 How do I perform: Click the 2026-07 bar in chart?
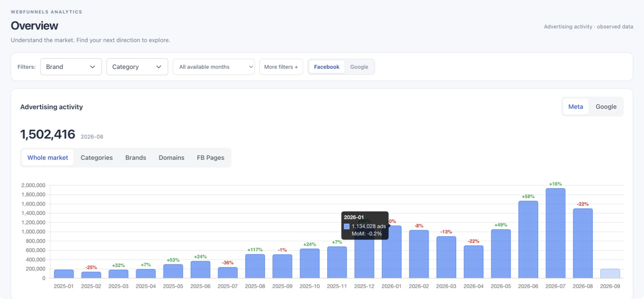click(x=556, y=233)
